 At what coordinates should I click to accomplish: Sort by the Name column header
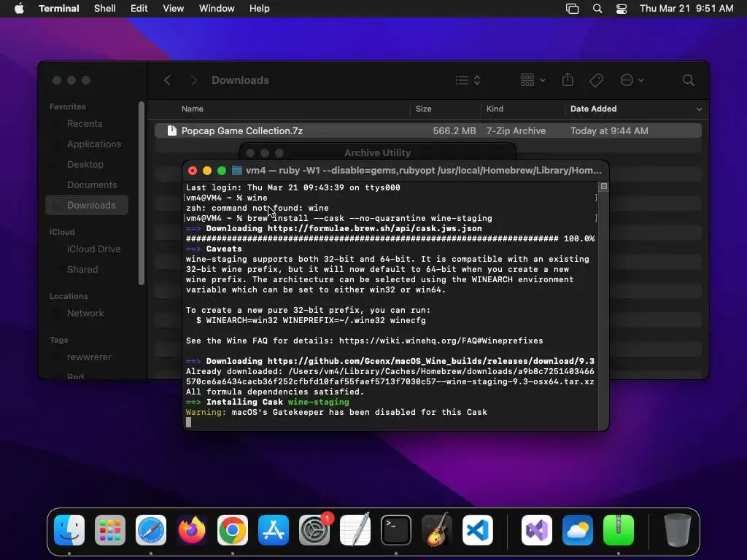tap(193, 109)
